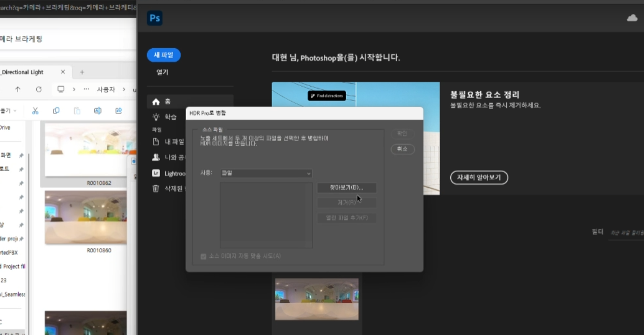Click the pin icon beside 화면

click(x=21, y=155)
